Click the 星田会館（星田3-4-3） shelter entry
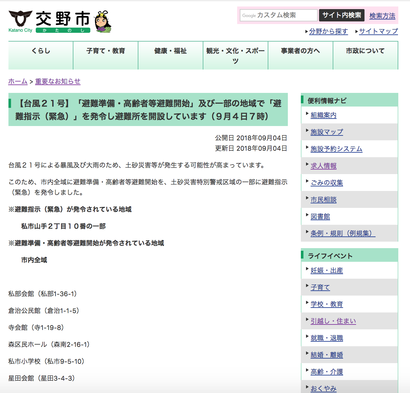This screenshot has height=393, width=410. tap(42, 378)
